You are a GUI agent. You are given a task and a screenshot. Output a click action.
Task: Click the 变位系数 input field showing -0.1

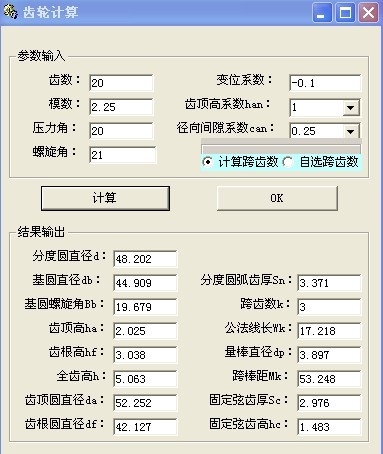(325, 83)
